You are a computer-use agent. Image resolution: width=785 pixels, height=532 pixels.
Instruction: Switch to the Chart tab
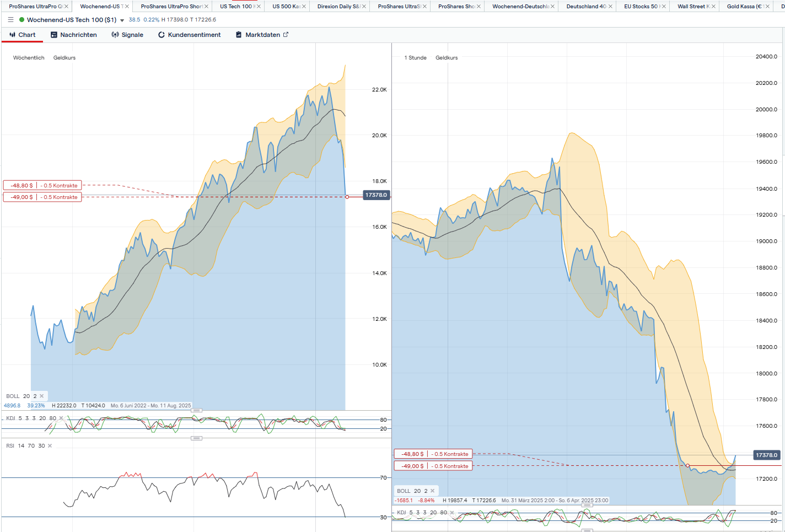(23, 35)
